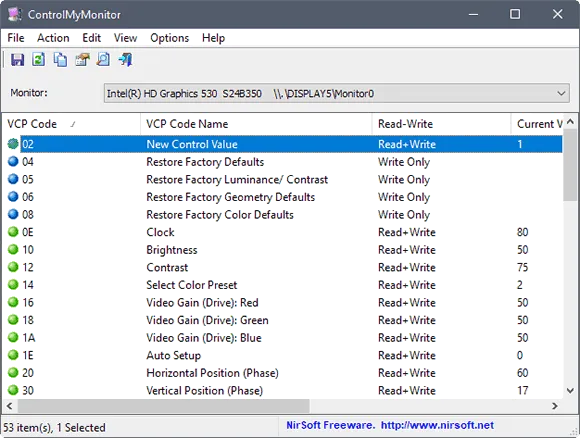
Task: Click the green dot beside code 18
Action: [13, 320]
